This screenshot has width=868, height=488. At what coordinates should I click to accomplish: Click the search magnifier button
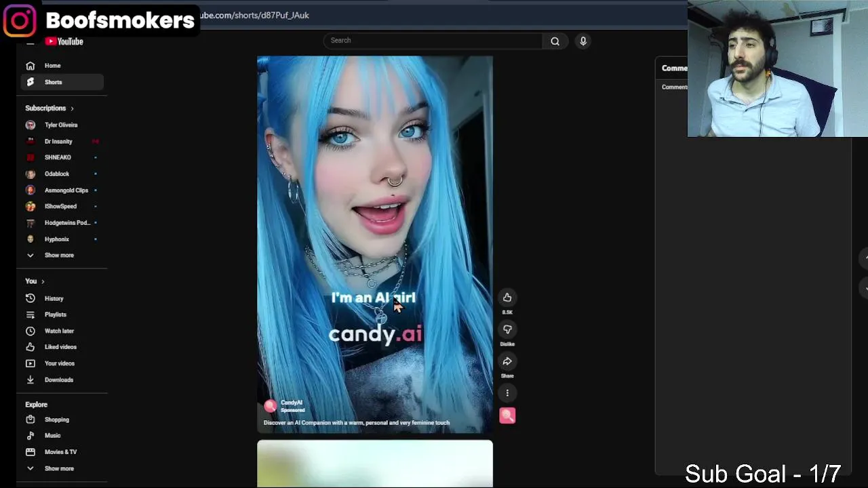click(555, 41)
